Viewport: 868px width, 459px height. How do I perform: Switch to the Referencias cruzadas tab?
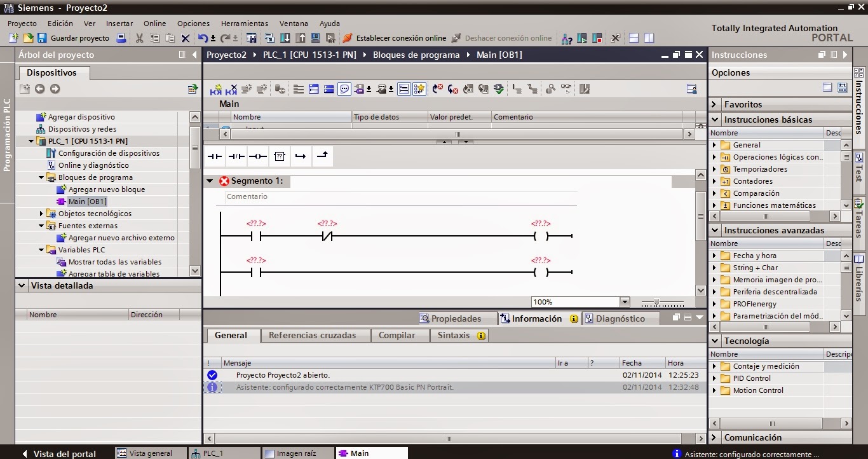point(315,335)
